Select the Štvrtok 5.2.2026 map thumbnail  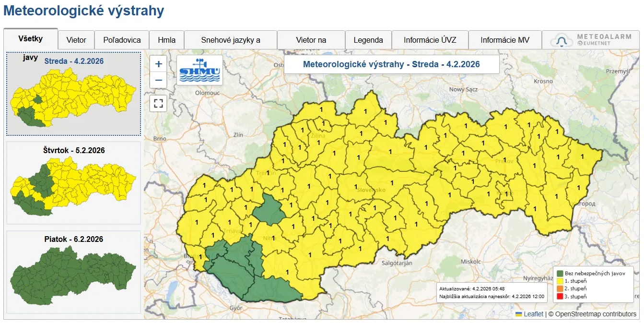(x=73, y=182)
